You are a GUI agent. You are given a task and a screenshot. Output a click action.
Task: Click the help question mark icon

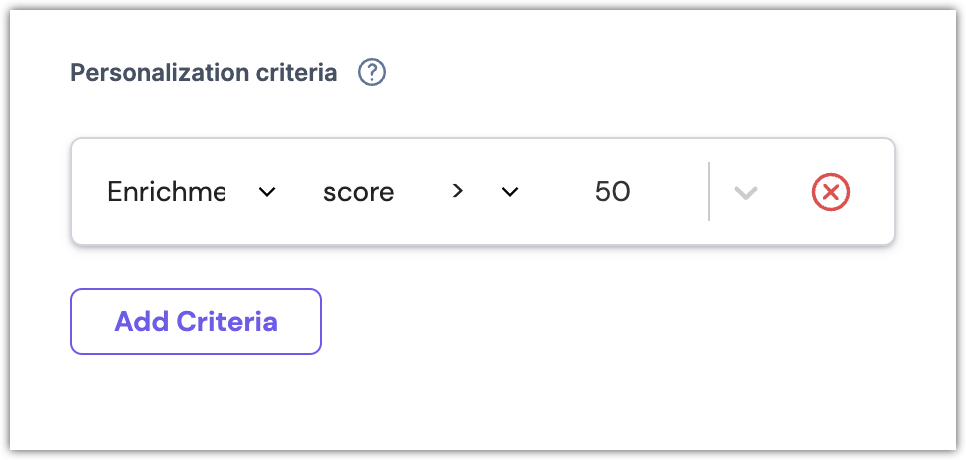[372, 73]
